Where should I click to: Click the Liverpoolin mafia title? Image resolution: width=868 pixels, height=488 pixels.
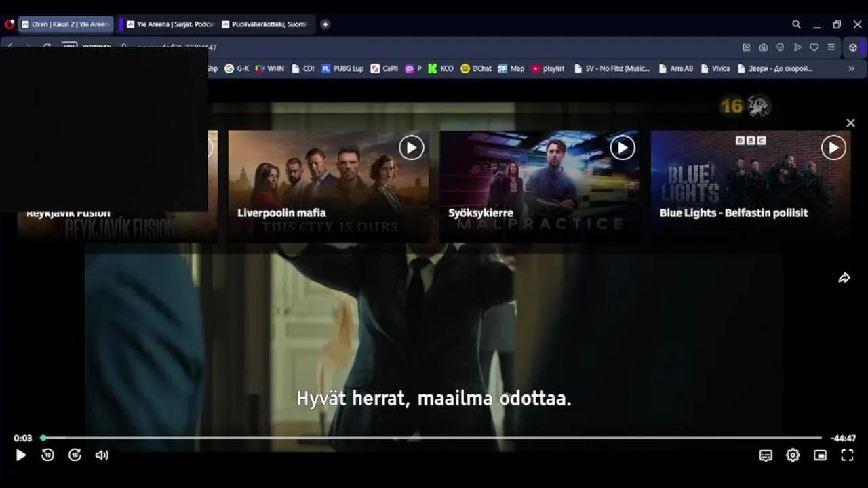click(x=281, y=213)
